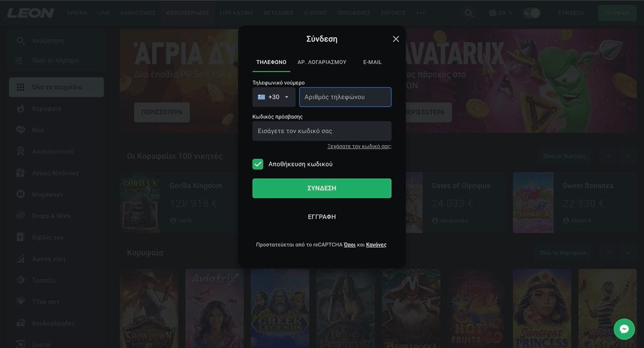The width and height of the screenshot is (644, 348).
Task: Open the sidebar Αναζήτηση search
Action: 56,41
